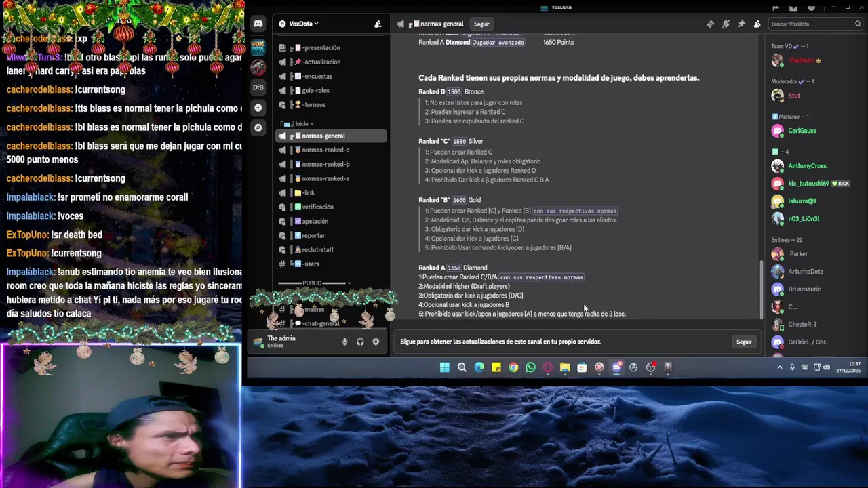This screenshot has height=488, width=868.
Task: Open taskbar search magnifier
Action: (462, 367)
